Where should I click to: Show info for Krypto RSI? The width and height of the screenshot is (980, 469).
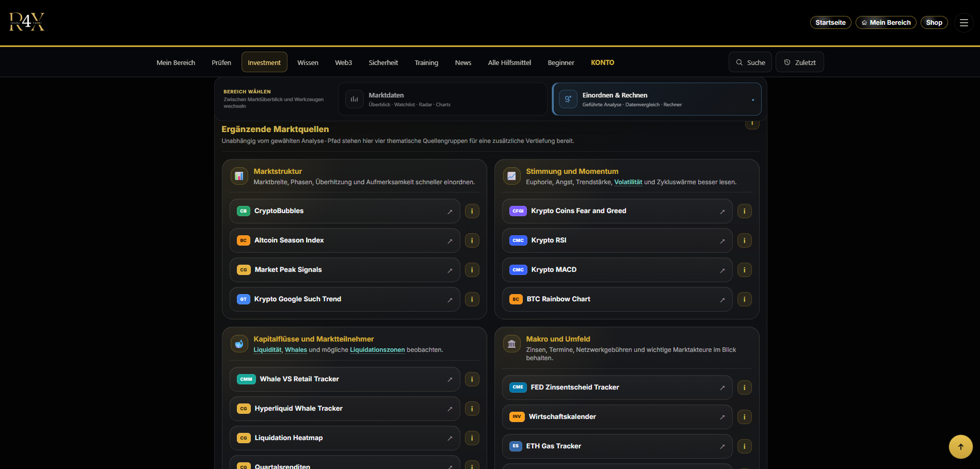point(744,240)
